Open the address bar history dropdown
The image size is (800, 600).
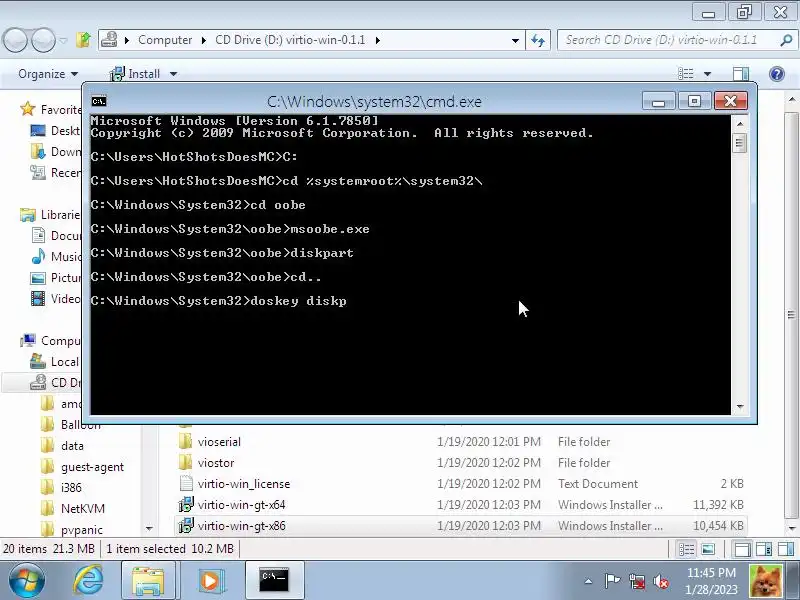click(x=515, y=40)
